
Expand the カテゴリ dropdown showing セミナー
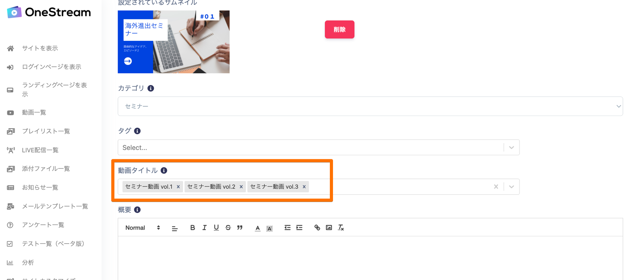[370, 106]
